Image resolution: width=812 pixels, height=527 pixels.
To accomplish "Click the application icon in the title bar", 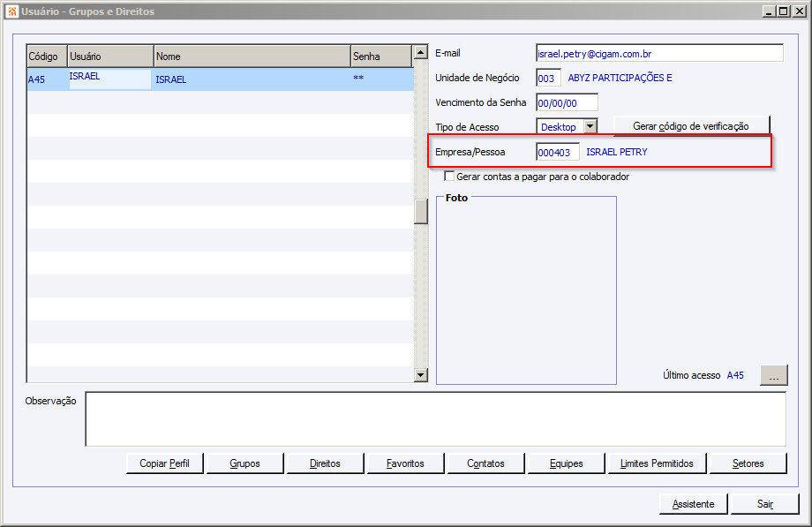I will pos(12,11).
